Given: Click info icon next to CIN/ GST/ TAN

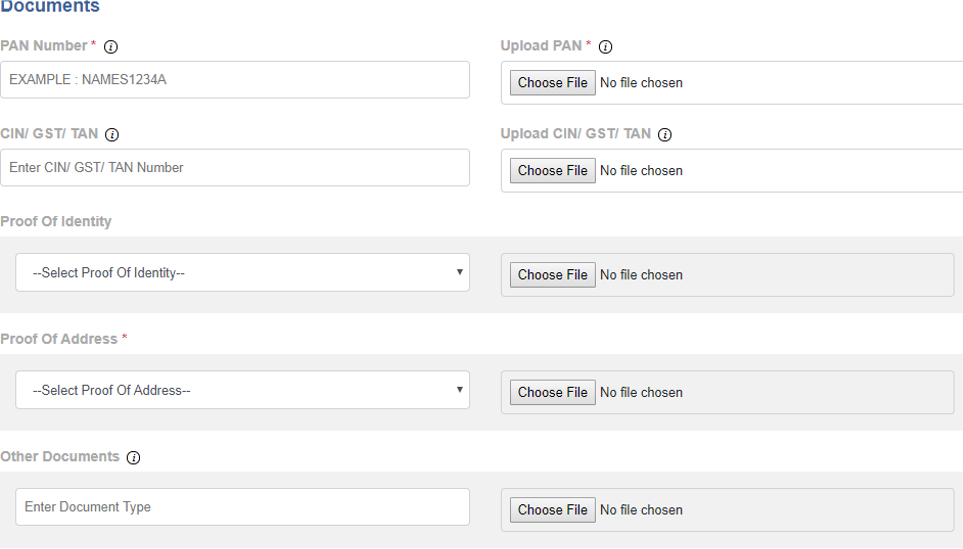Looking at the screenshot, I should (x=112, y=135).
